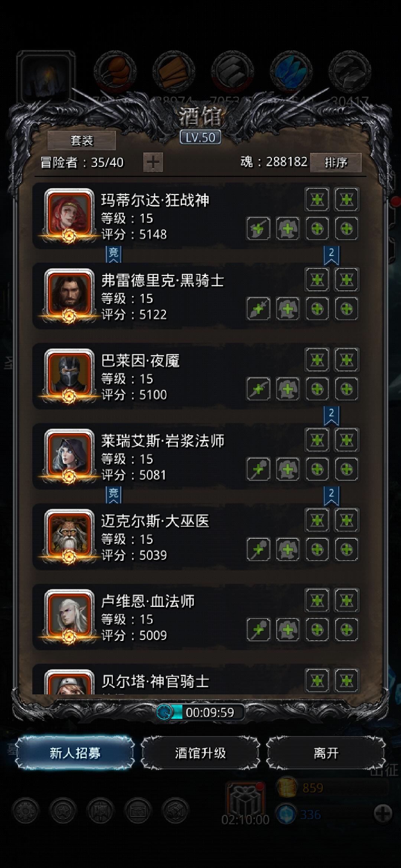The width and height of the screenshot is (401, 868).
Task: Select the 巴莱因·夜魔 hero portrait
Action: tap(69, 375)
